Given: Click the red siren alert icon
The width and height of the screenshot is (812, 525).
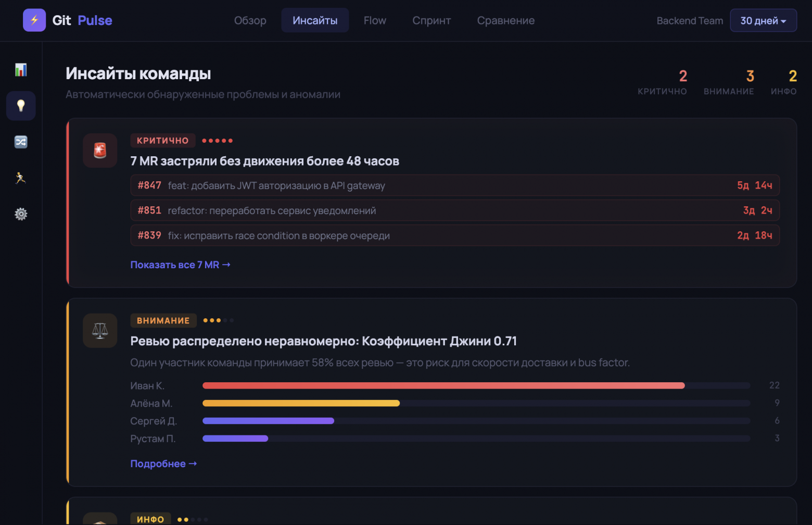Looking at the screenshot, I should [x=100, y=151].
